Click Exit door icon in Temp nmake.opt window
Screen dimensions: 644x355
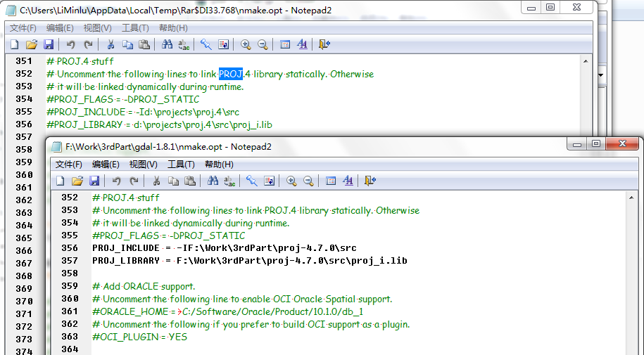(324, 44)
